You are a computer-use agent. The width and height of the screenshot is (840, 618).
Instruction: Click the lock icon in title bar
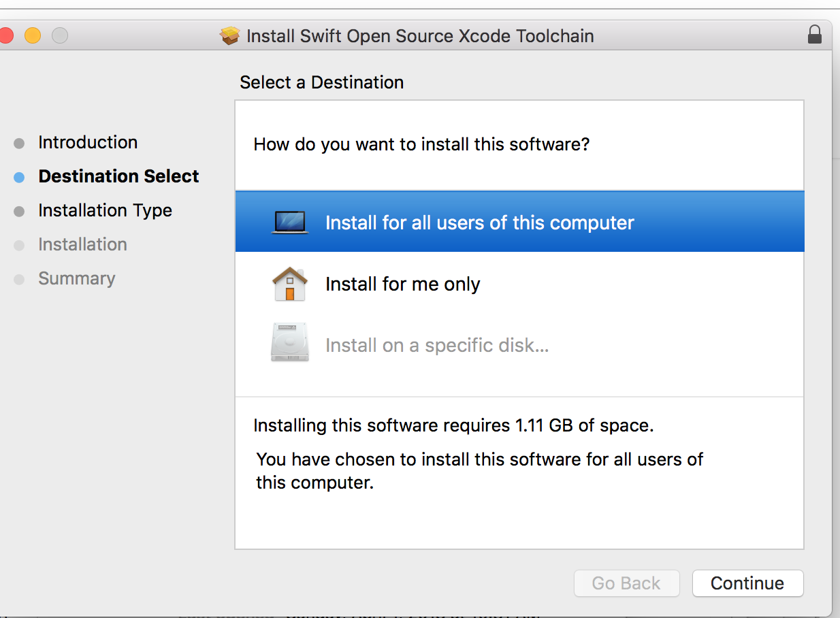[814, 35]
